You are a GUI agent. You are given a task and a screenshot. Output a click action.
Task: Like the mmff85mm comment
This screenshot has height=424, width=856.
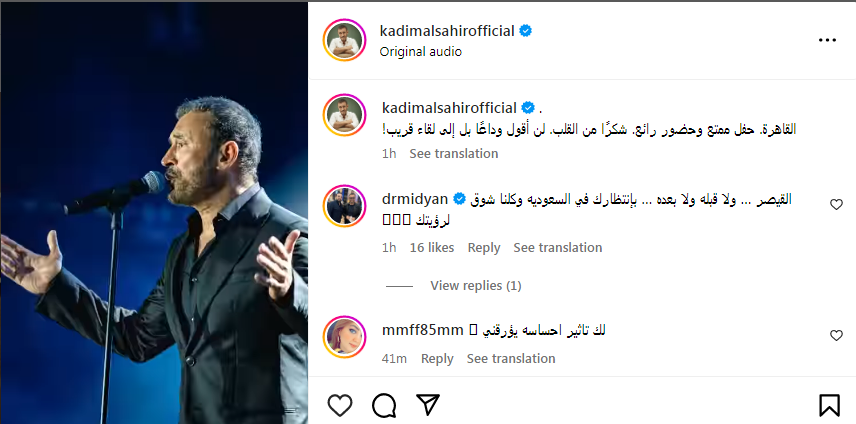836,336
